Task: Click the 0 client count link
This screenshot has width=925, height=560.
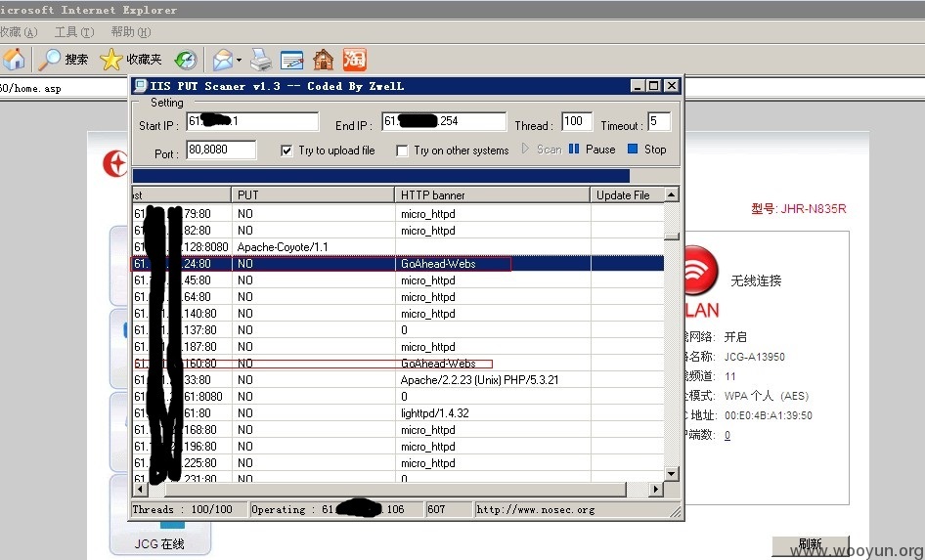Action: [x=727, y=435]
